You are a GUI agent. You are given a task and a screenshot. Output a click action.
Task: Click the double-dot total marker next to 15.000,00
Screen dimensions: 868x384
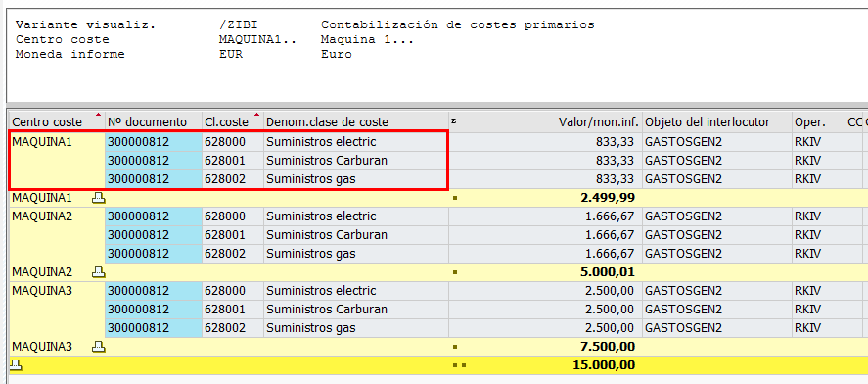tap(458, 365)
